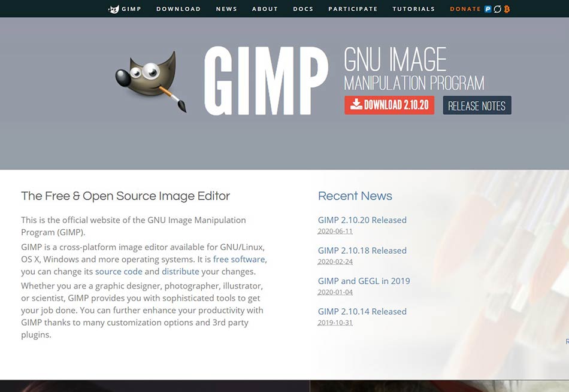The image size is (569, 392).
Task: Open GIMP and GEGL in 2019 article
Action: point(364,281)
